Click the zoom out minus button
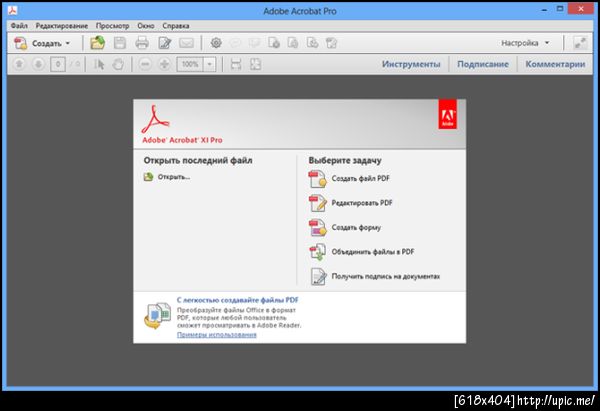The image size is (600, 411). [x=145, y=64]
